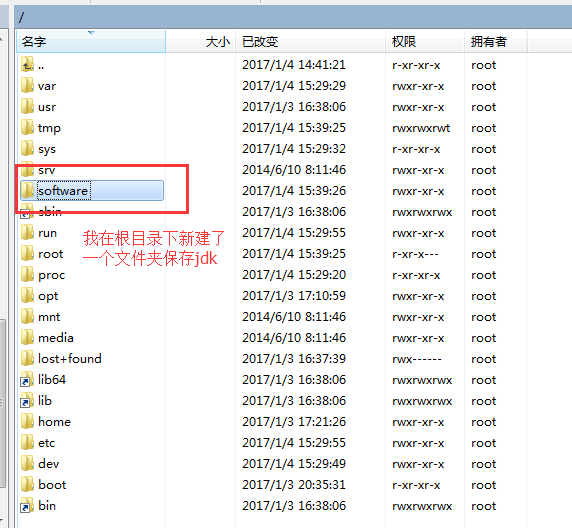The height and width of the screenshot is (528, 572).
Task: Click the lib64 symlink shortcut icon
Action: click(x=27, y=379)
